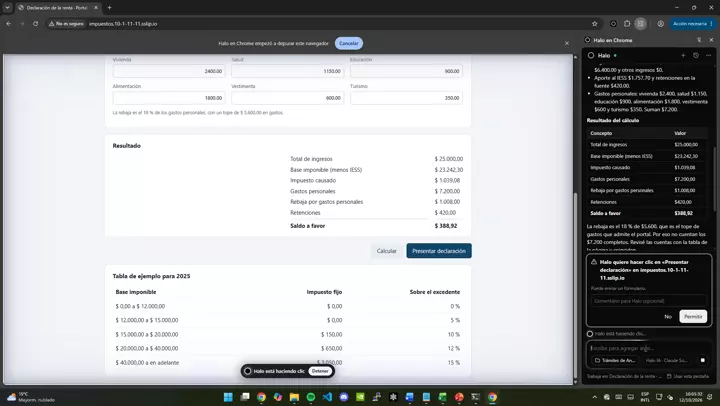720x406 pixels.
Task: Open the terminal icon in the taskbar
Action: [475, 397]
